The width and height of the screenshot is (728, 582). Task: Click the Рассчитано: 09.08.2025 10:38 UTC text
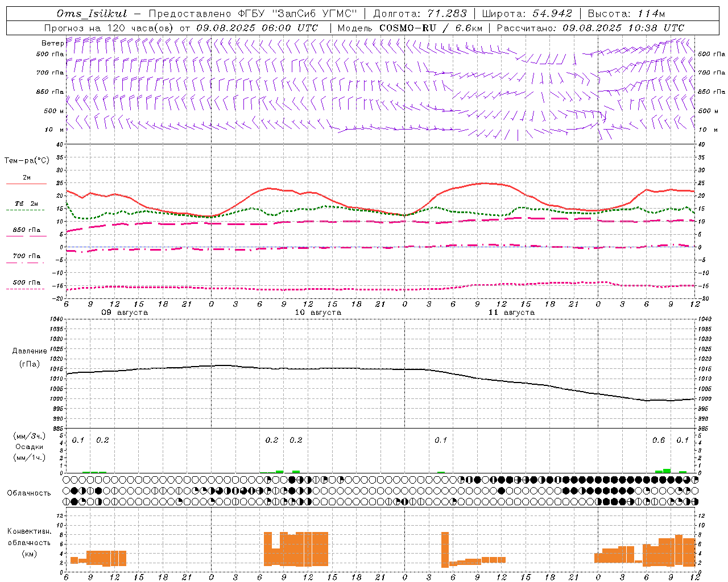pos(590,28)
